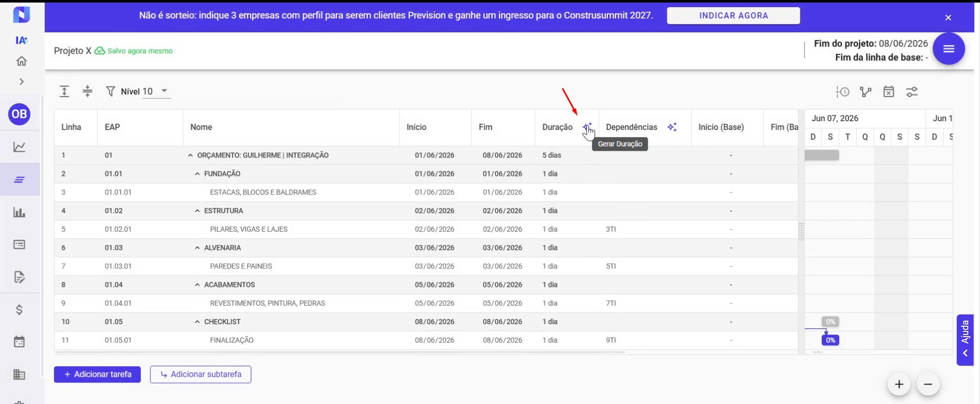Image resolution: width=980 pixels, height=404 pixels.
Task: Select the PILARES, VIGAS E LAJES task
Action: pyautogui.click(x=249, y=229)
